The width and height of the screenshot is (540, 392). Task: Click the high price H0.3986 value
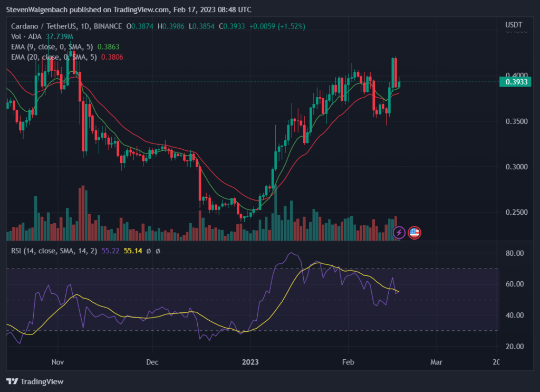coord(171,26)
